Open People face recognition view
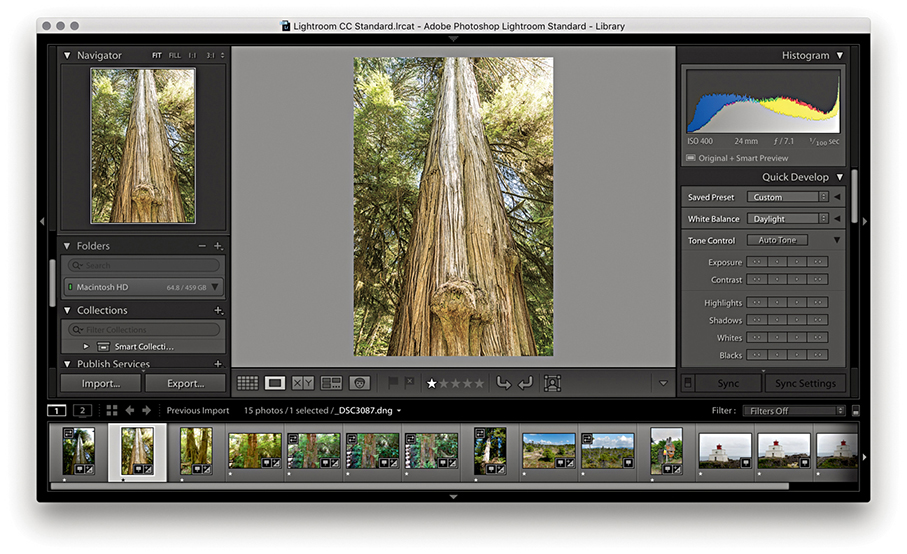This screenshot has height=554, width=907. (360, 383)
